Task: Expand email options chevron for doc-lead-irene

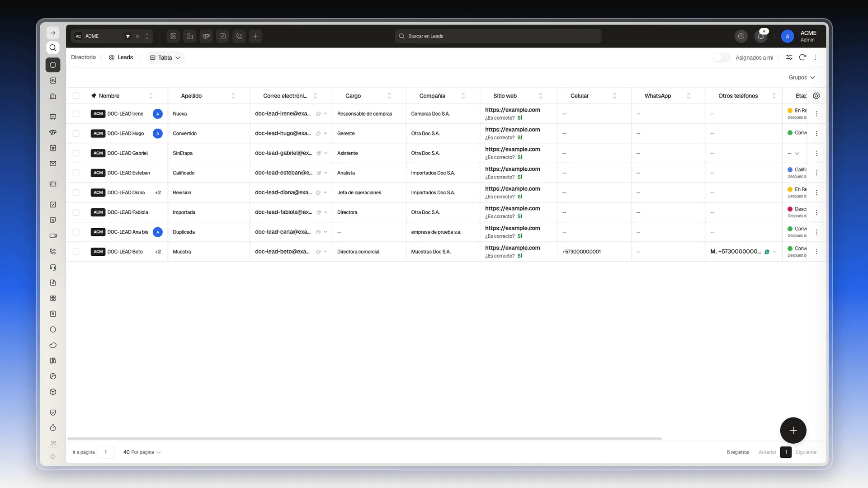Action: [x=325, y=114]
